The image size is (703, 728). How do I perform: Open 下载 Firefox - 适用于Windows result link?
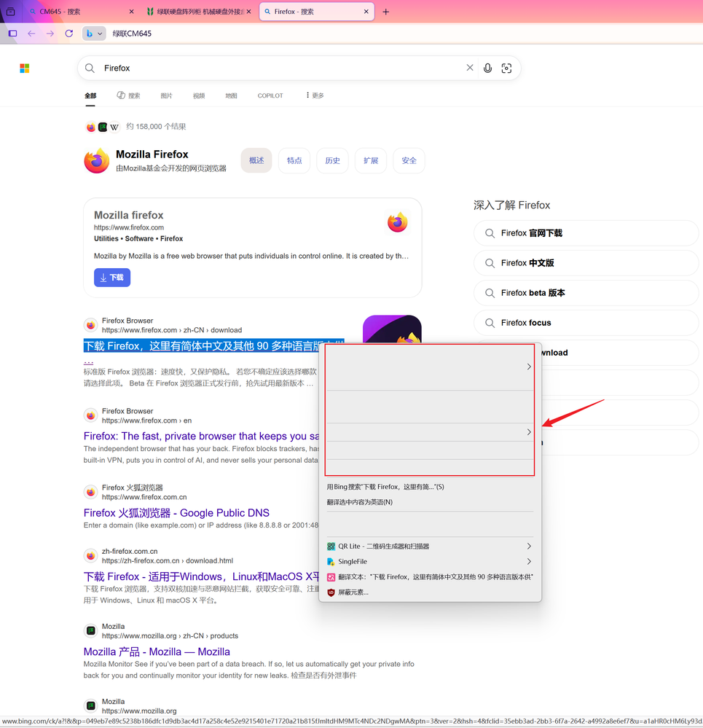[x=201, y=576]
